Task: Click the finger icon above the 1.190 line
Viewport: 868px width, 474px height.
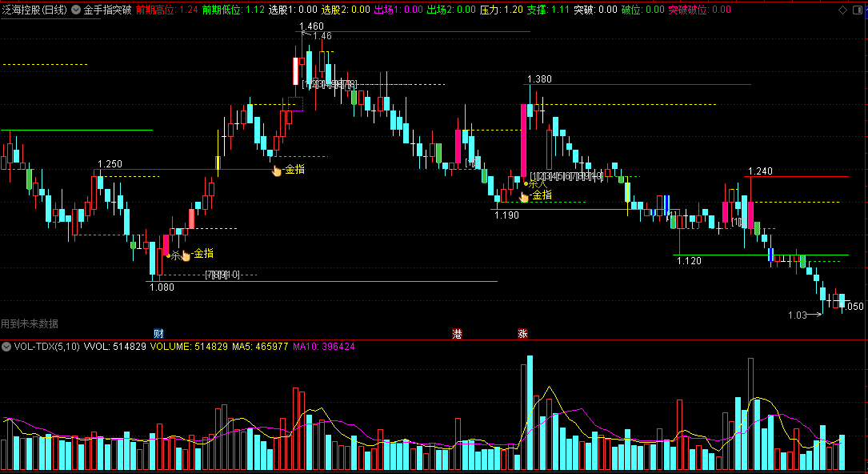Action: point(524,196)
